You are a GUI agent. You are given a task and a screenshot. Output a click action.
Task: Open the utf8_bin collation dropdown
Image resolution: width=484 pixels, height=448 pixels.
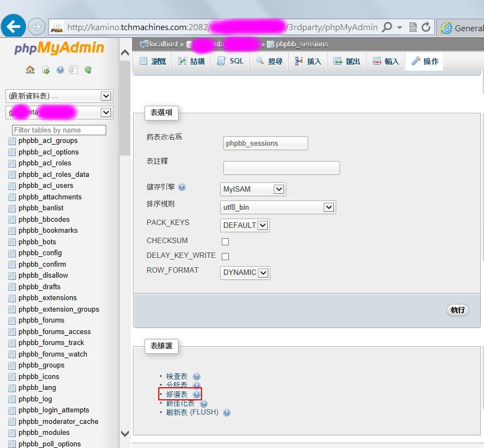pyautogui.click(x=278, y=207)
